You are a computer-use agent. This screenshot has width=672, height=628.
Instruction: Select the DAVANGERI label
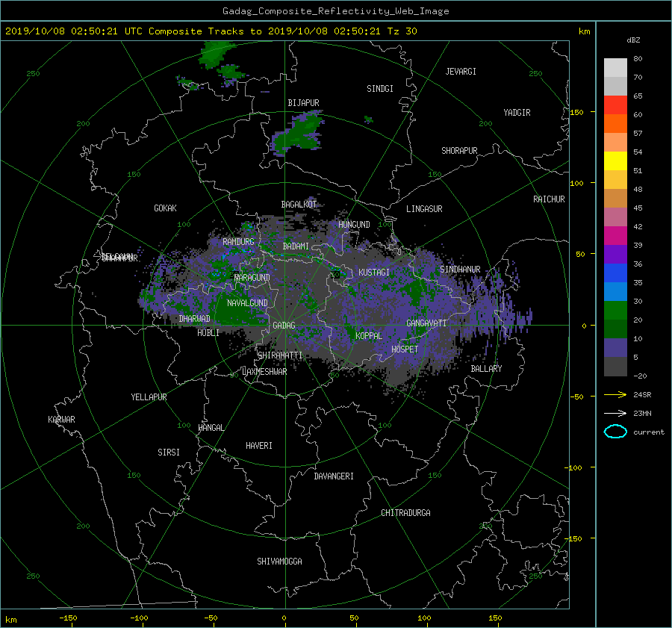[x=334, y=476]
